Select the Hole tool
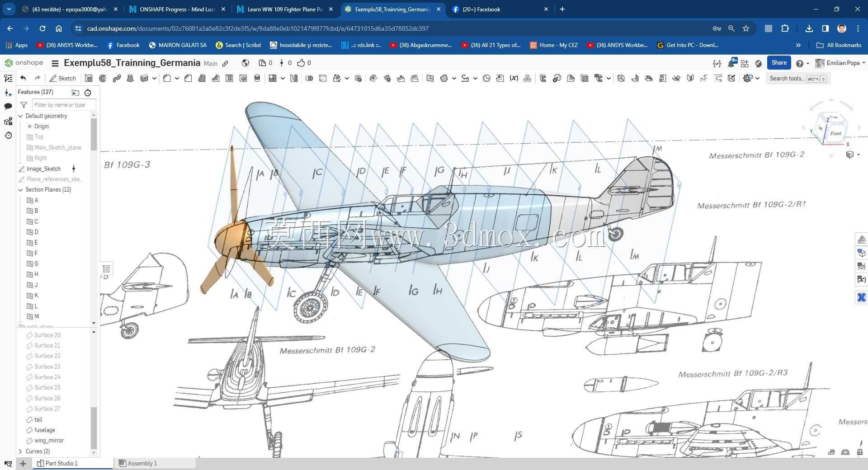868x470 pixels. (243, 78)
